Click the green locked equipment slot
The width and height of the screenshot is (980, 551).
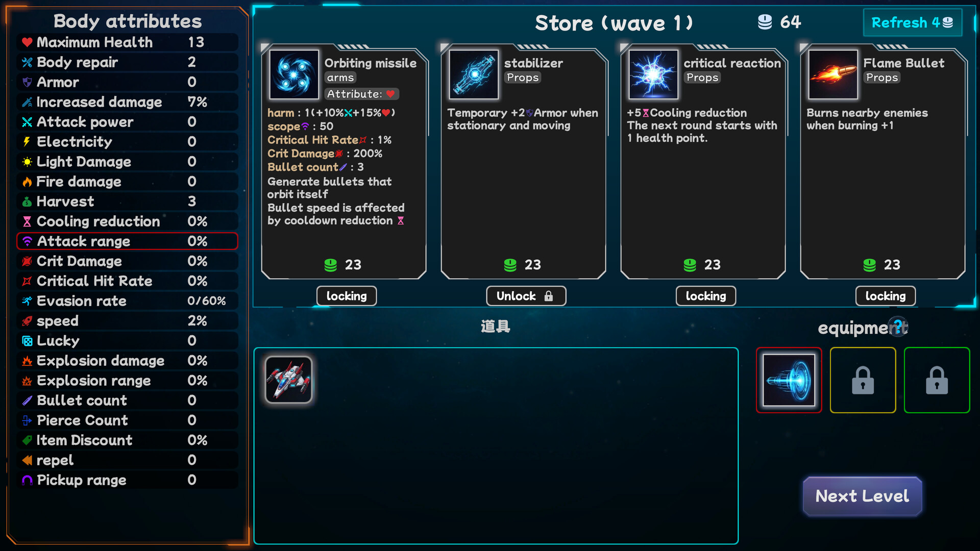(x=937, y=380)
